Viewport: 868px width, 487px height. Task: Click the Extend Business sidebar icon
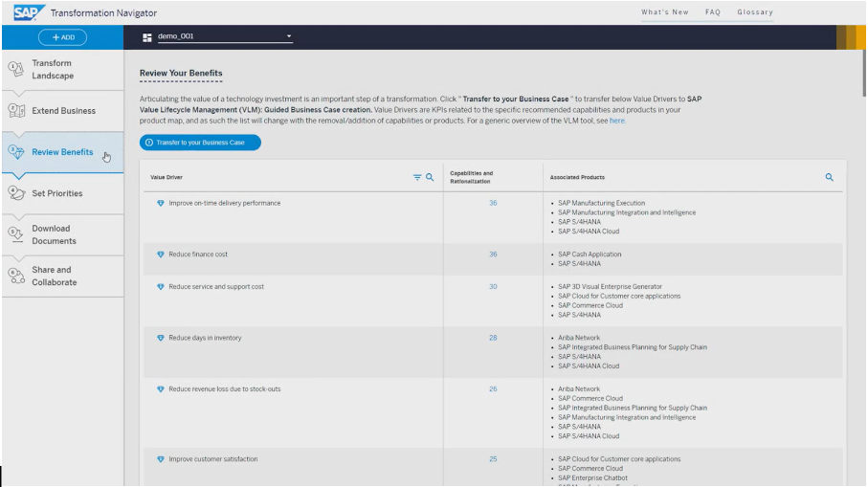point(15,110)
